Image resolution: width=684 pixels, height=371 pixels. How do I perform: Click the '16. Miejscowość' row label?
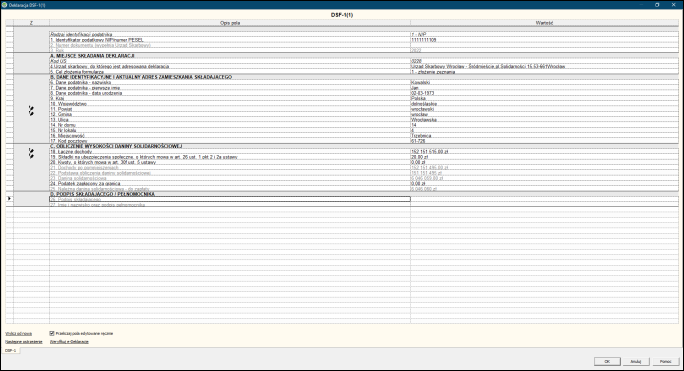pos(68,136)
